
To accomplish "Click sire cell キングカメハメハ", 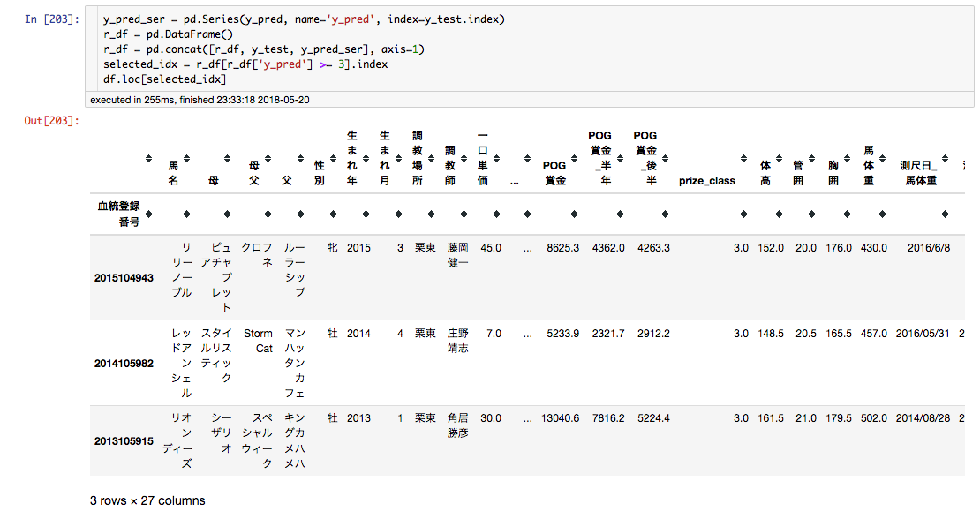I will coord(295,440).
